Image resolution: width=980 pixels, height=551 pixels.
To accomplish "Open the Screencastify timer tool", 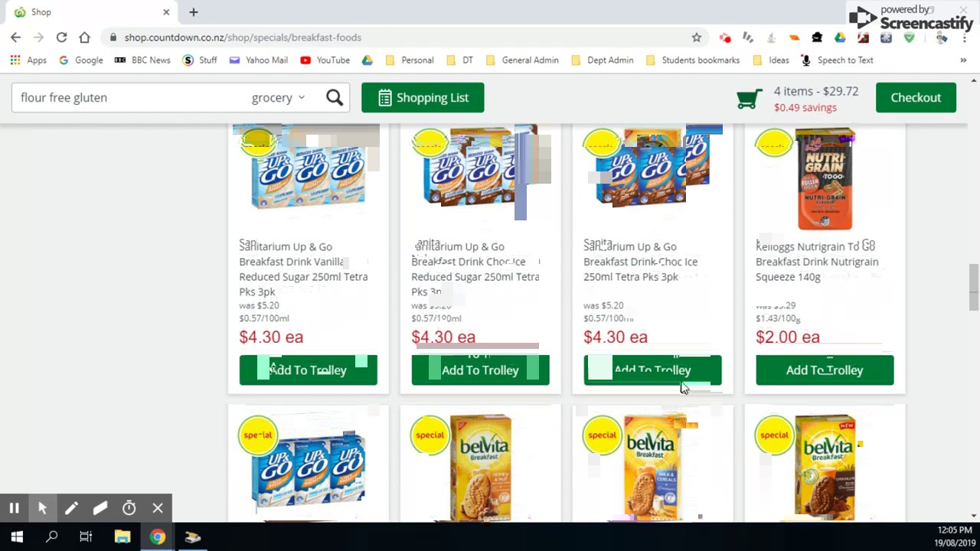I will tap(129, 508).
